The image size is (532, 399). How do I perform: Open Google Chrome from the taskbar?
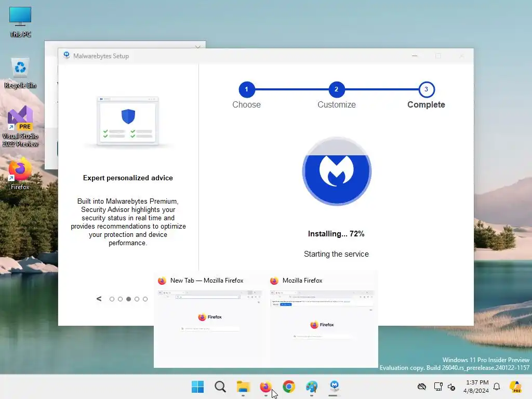[289, 387]
